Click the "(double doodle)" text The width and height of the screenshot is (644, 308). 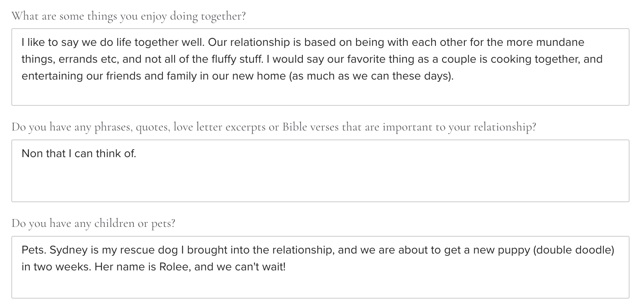[x=574, y=250]
